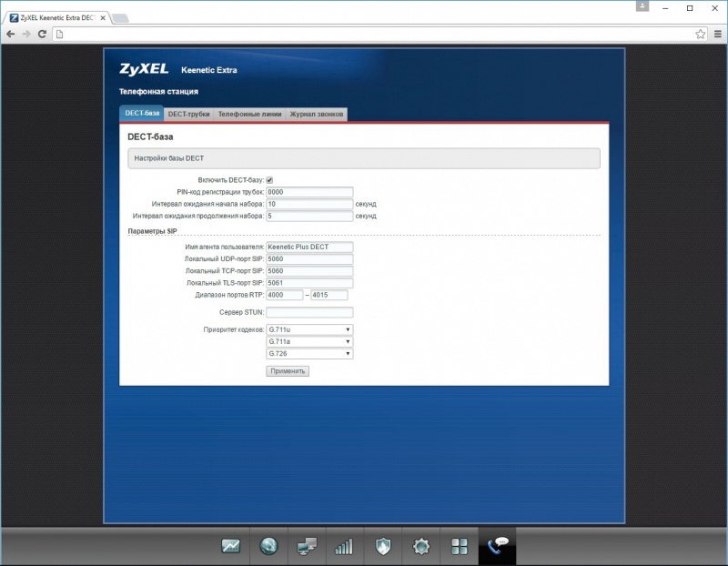Open the applications grid icon

click(x=460, y=546)
